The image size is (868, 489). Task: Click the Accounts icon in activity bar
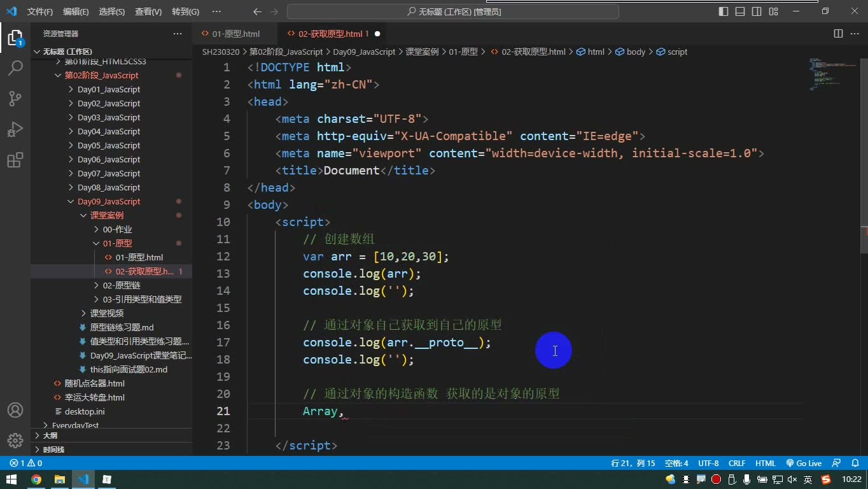pos(15,410)
